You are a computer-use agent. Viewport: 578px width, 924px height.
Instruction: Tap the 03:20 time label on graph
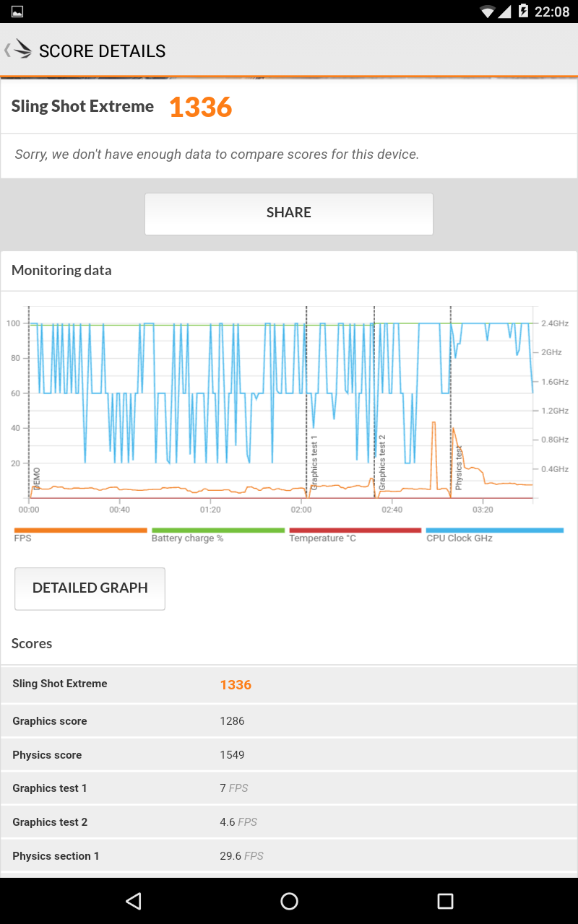tap(483, 510)
